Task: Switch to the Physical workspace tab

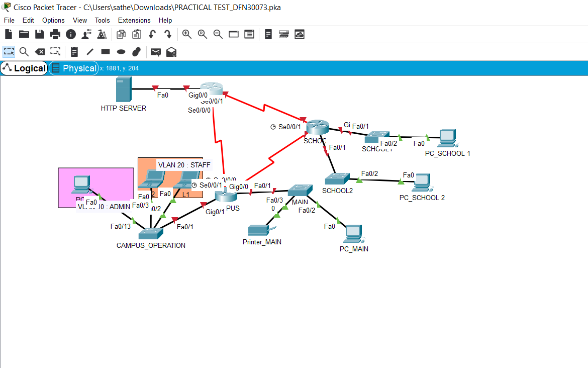Action: 73,67
